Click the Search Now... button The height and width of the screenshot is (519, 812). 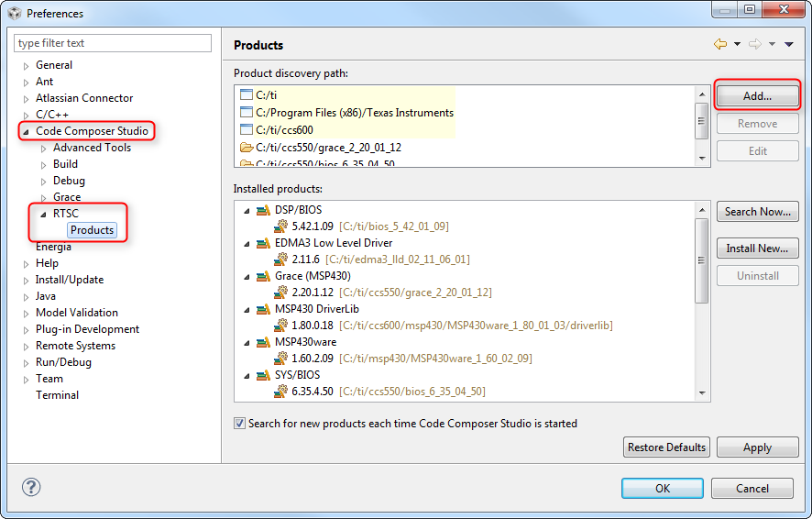(x=758, y=212)
